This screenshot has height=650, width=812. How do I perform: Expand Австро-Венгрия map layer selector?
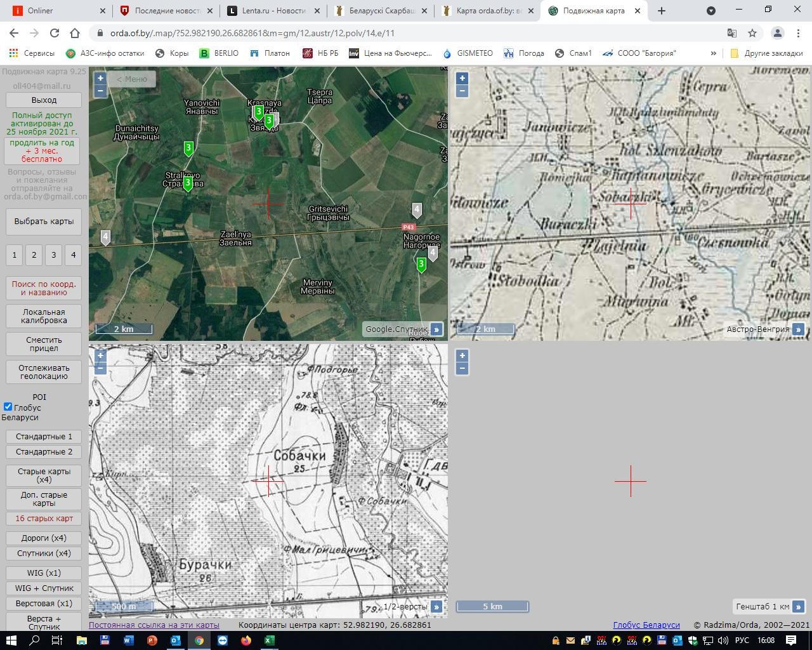797,329
